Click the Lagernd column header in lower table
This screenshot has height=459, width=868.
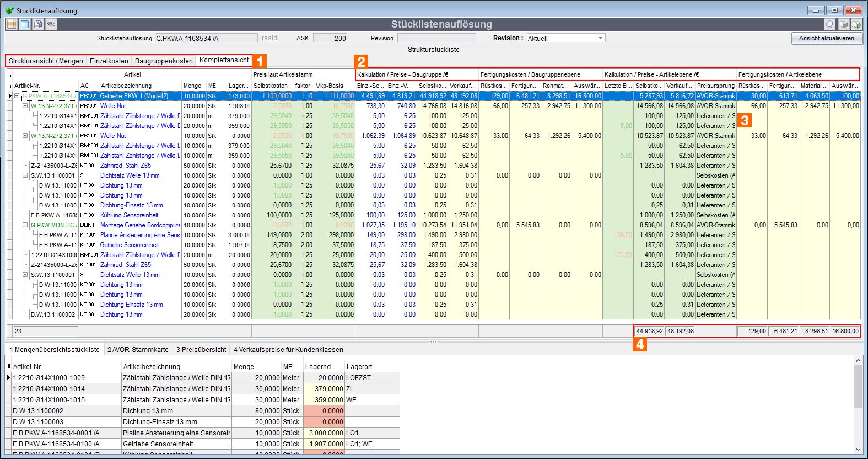tap(324, 367)
